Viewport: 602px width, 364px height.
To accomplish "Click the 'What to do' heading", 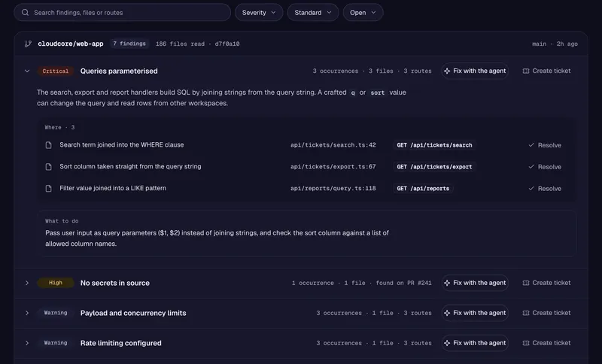I will [62, 221].
